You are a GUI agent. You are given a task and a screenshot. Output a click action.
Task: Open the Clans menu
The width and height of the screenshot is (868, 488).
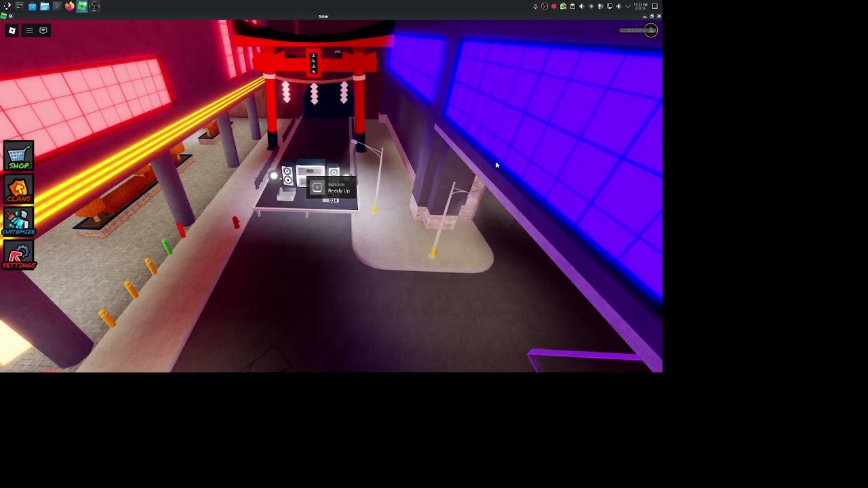pyautogui.click(x=18, y=190)
